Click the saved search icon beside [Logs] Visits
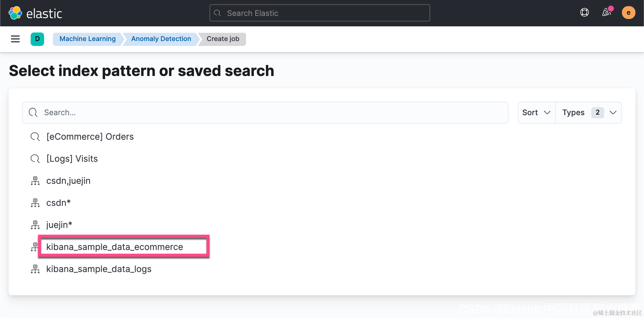Image resolution: width=644 pixels, height=318 pixels. tap(35, 159)
